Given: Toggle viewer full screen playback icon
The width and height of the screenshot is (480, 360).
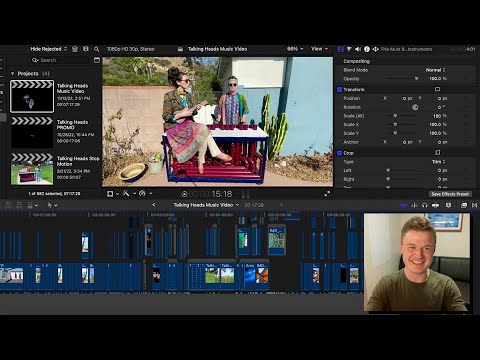Looking at the screenshot, I should 327,194.
